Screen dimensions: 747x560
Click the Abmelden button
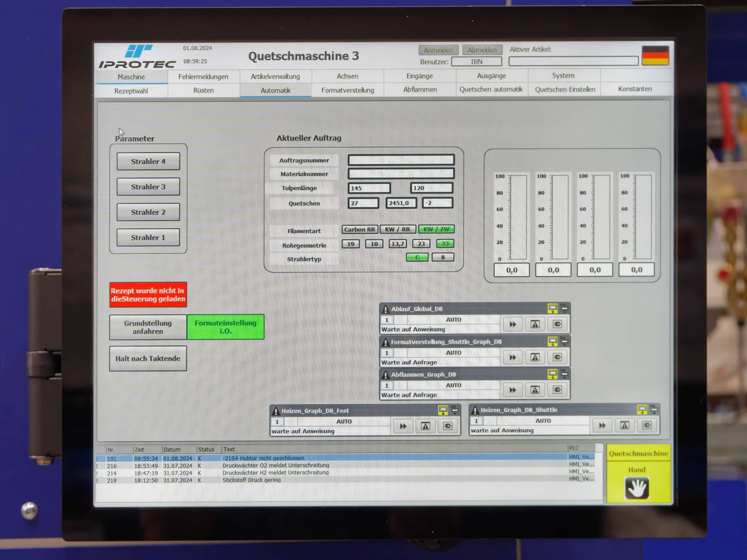coord(482,50)
